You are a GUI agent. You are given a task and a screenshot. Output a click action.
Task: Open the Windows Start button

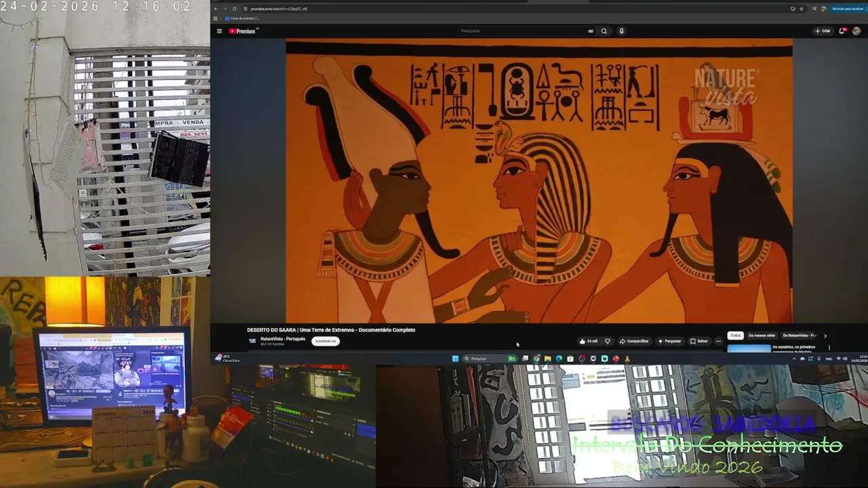point(455,359)
